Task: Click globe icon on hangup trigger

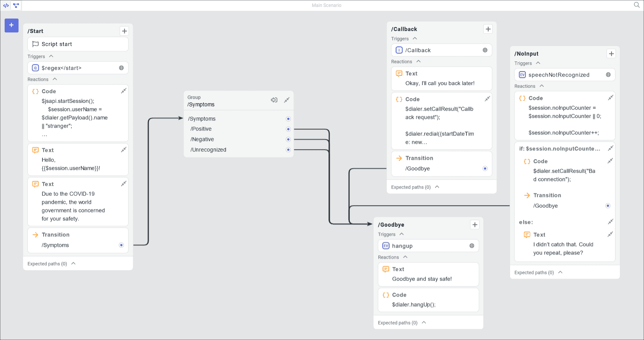Action: (x=472, y=246)
